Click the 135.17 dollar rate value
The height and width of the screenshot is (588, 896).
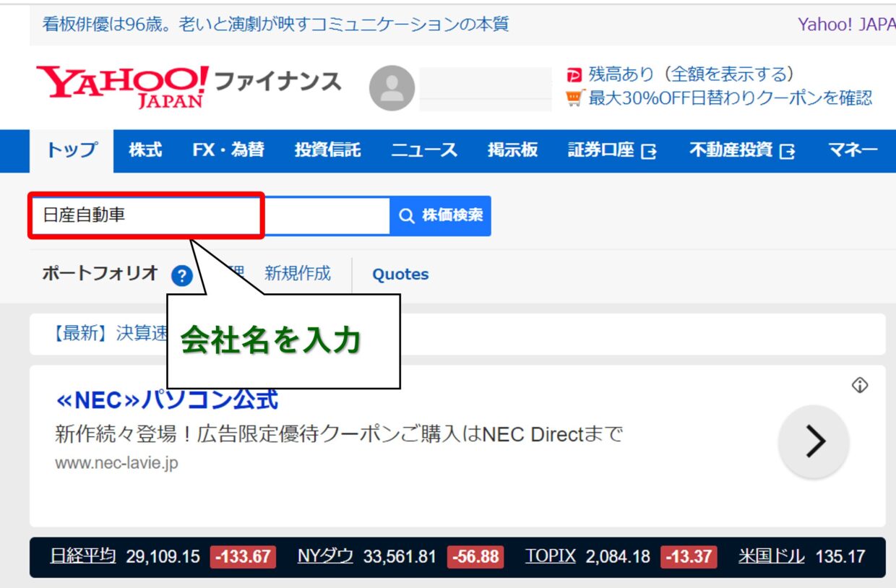[840, 557]
